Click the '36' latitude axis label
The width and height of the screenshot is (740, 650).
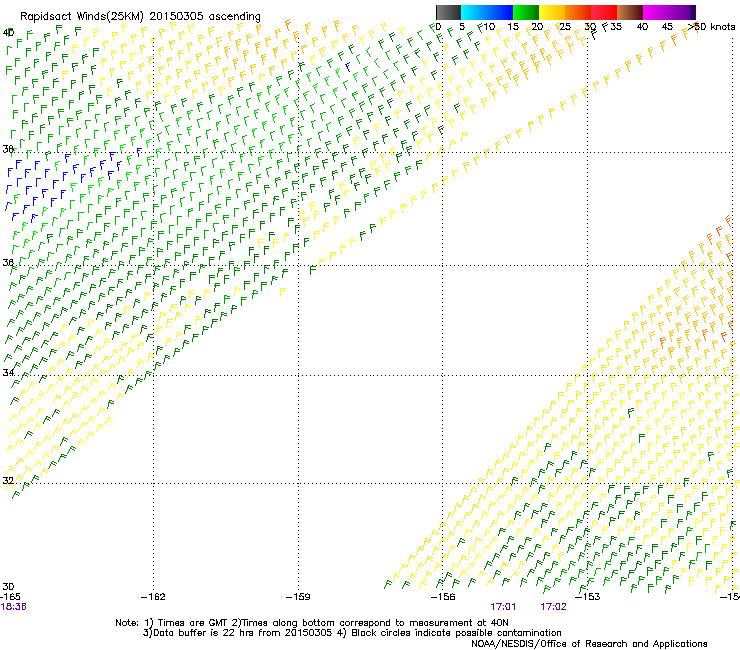[8, 262]
